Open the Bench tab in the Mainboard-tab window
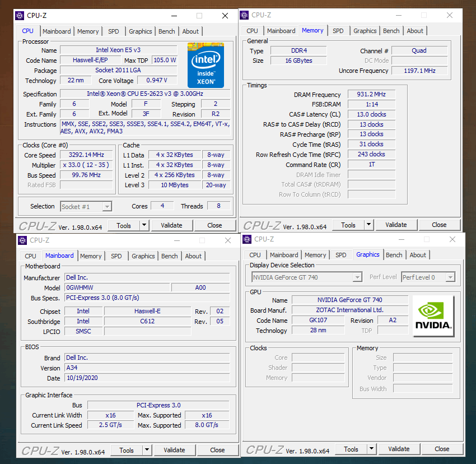This screenshot has width=476, height=464. pyautogui.click(x=169, y=256)
